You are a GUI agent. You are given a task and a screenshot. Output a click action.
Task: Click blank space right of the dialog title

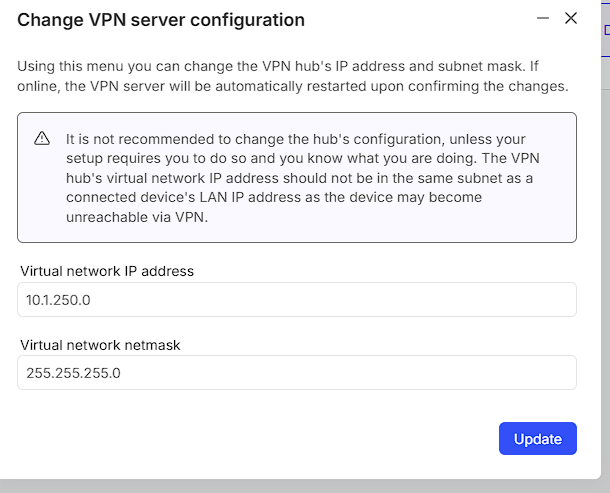coord(420,20)
